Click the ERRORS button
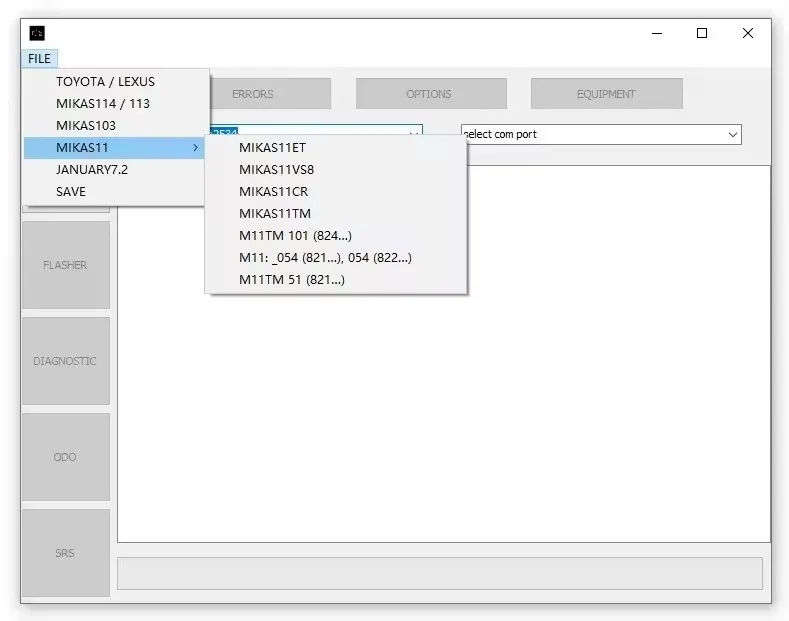This screenshot has height=621, width=789. point(270,94)
